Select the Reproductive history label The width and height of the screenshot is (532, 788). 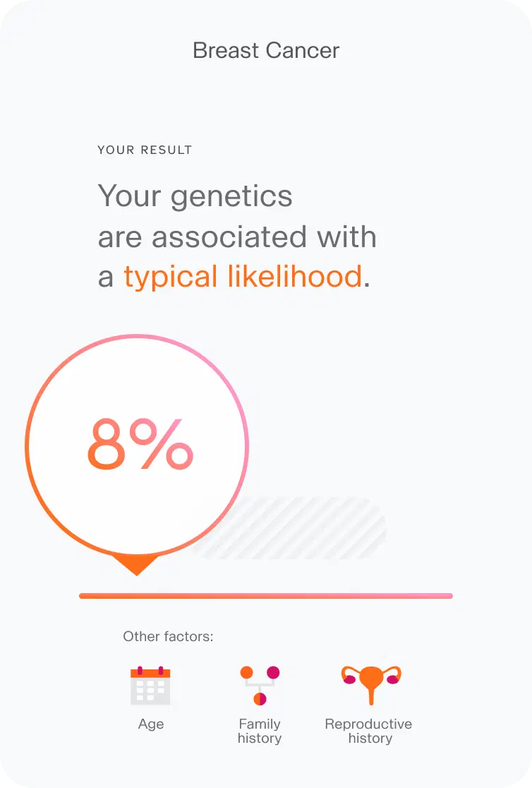368,732
